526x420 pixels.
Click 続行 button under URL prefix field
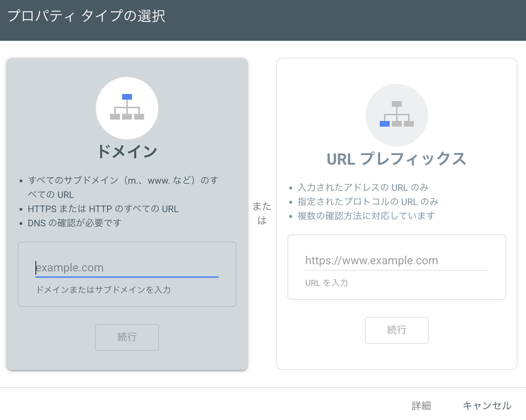click(397, 330)
